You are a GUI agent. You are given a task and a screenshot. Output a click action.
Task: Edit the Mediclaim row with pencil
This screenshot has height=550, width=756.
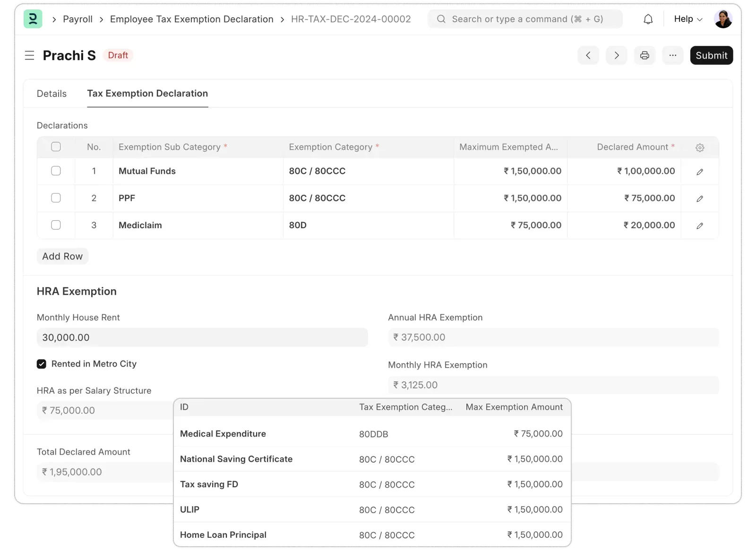(x=700, y=225)
